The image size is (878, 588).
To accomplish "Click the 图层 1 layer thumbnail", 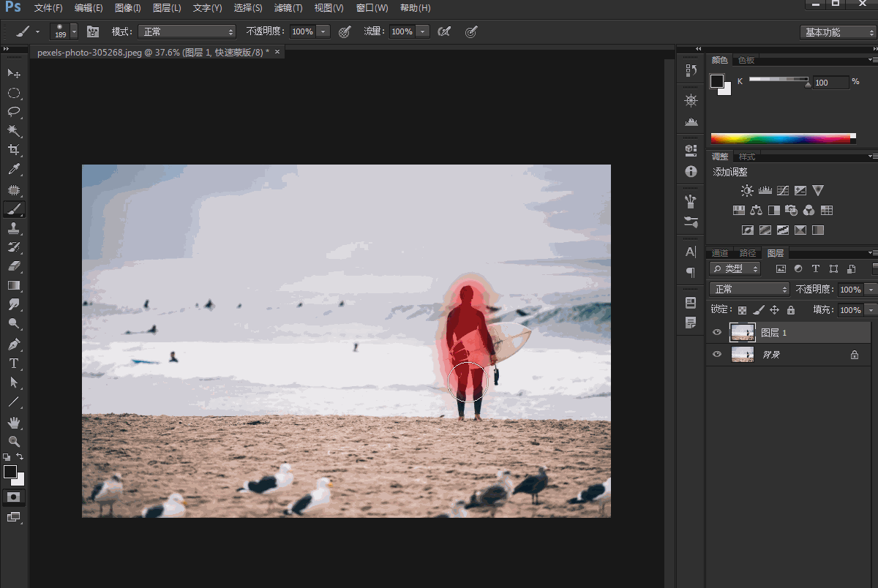I will click(x=742, y=333).
